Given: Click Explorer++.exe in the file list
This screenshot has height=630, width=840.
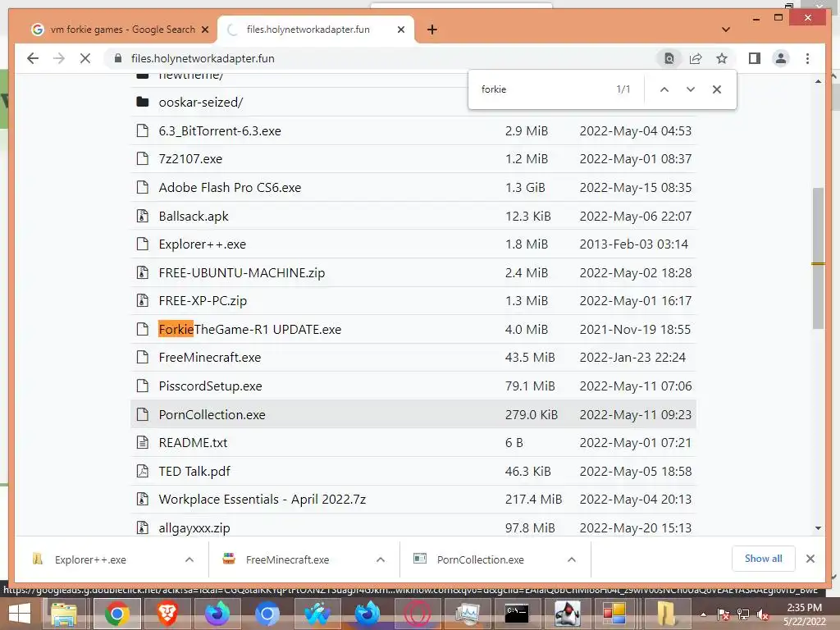Looking at the screenshot, I should 203,244.
